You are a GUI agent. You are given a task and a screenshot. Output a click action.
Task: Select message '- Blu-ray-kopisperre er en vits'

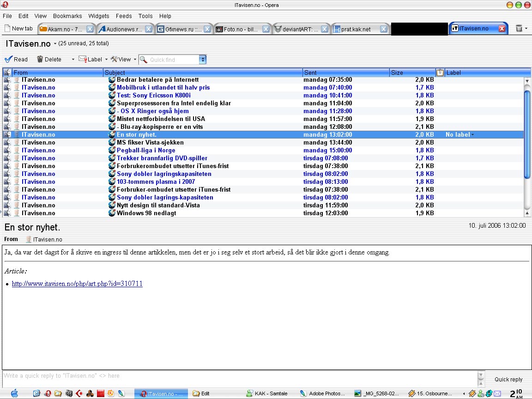tap(263, 127)
